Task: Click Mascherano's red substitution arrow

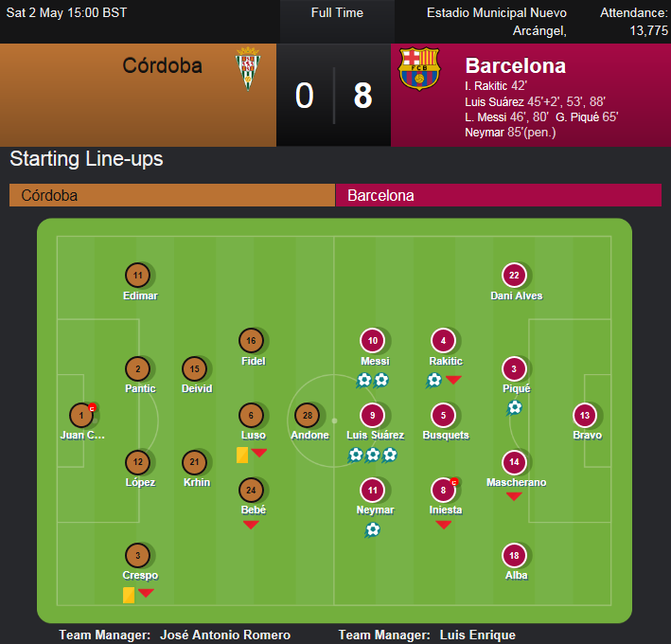Action: 514,496
